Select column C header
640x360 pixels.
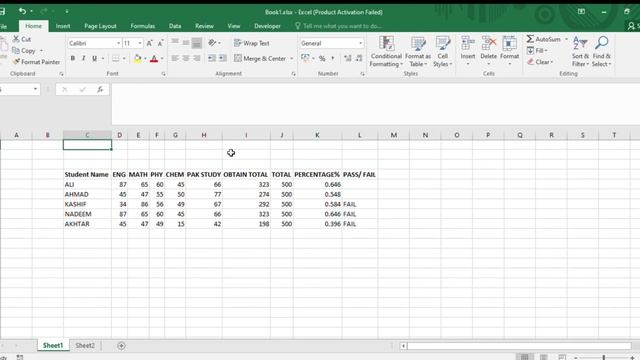(x=87, y=135)
